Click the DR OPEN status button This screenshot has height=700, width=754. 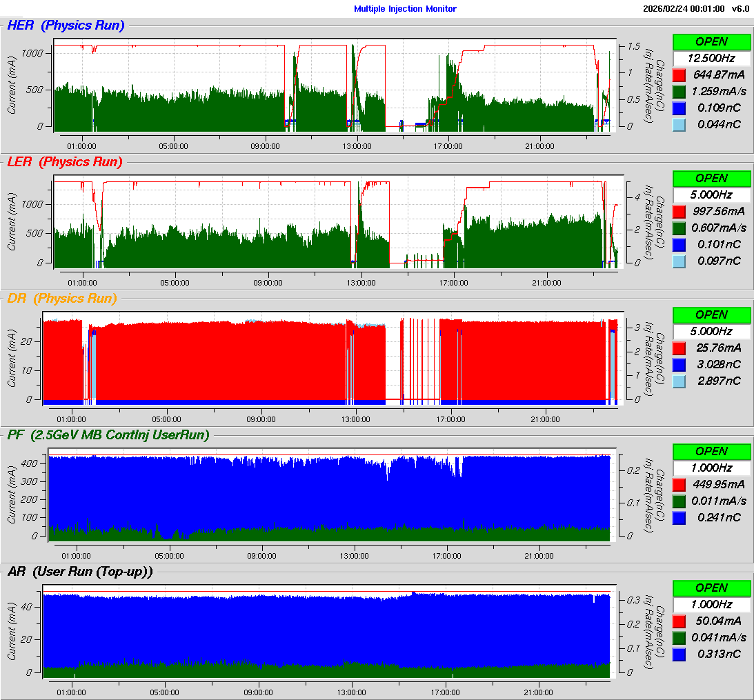coord(711,315)
